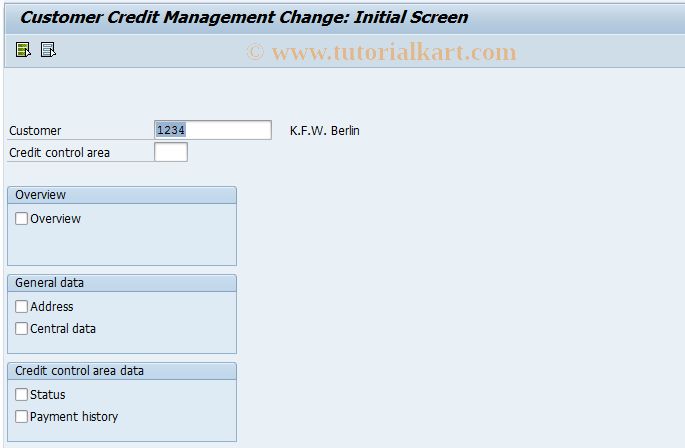Screen dimensions: 685x448
Task: Enable the Overview checkbox
Action: tap(21, 219)
